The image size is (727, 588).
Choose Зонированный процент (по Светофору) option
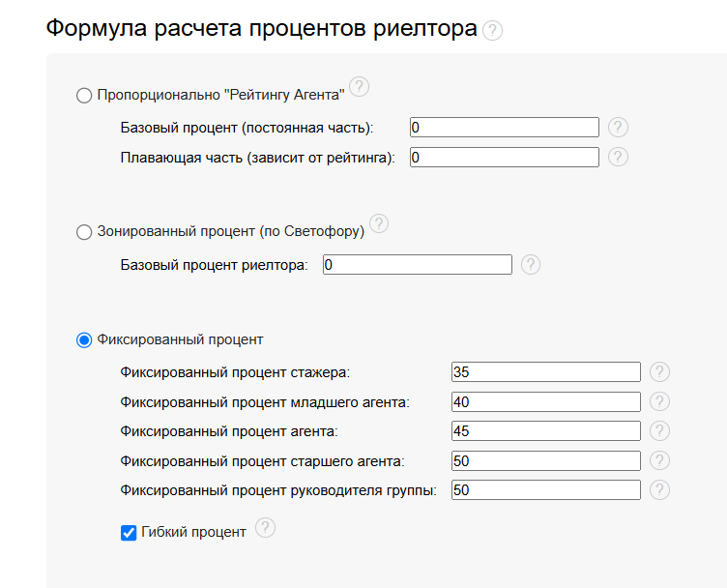84,232
